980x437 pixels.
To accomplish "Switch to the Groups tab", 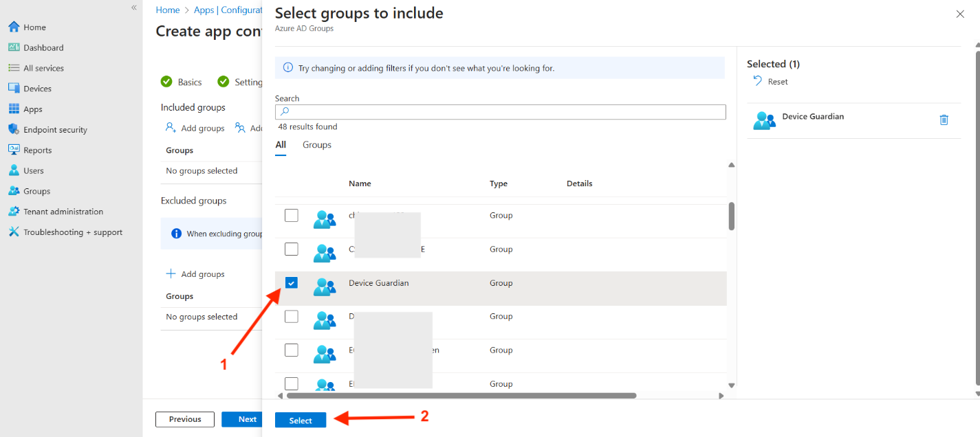I will [316, 145].
